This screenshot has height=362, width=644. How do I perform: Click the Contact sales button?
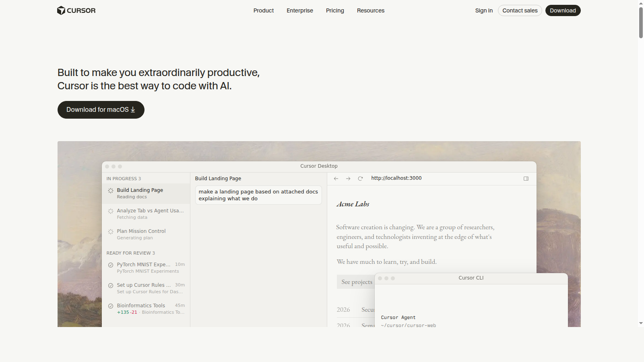click(520, 10)
